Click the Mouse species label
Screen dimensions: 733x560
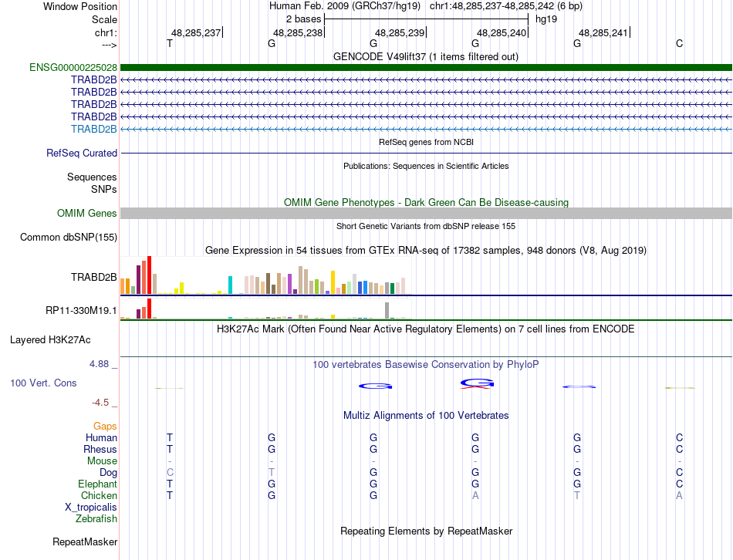(102, 461)
